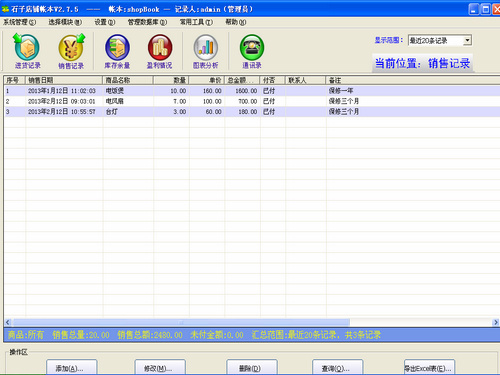Click 销售总量:20.00 in summary bar

81,335
